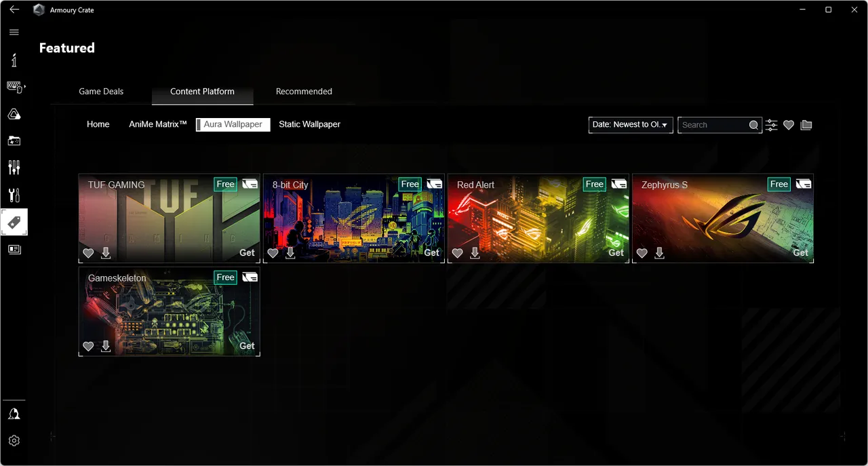The width and height of the screenshot is (868, 466).
Task: Open Game Library sidebar icon
Action: [14, 141]
